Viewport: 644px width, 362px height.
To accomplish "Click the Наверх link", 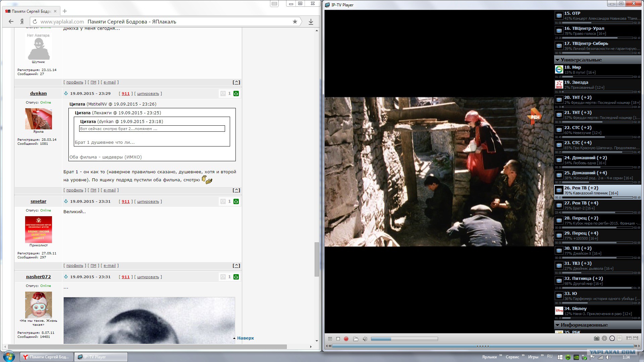I will click(246, 338).
